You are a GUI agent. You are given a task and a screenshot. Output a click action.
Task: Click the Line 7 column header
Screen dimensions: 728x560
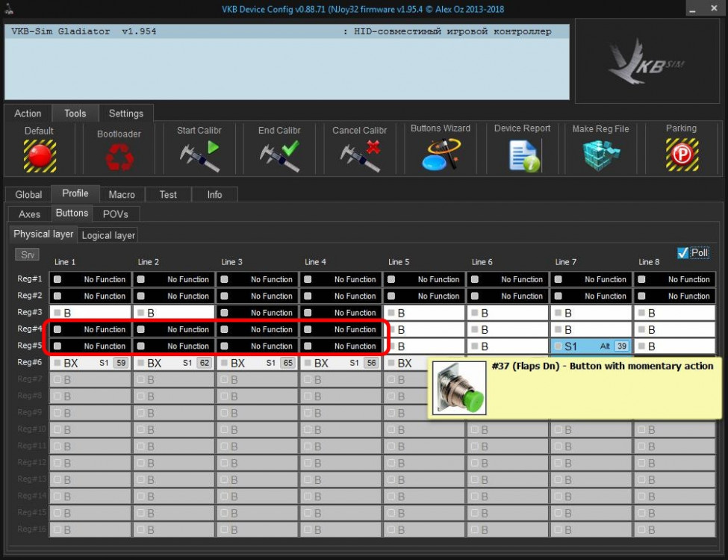(x=565, y=262)
